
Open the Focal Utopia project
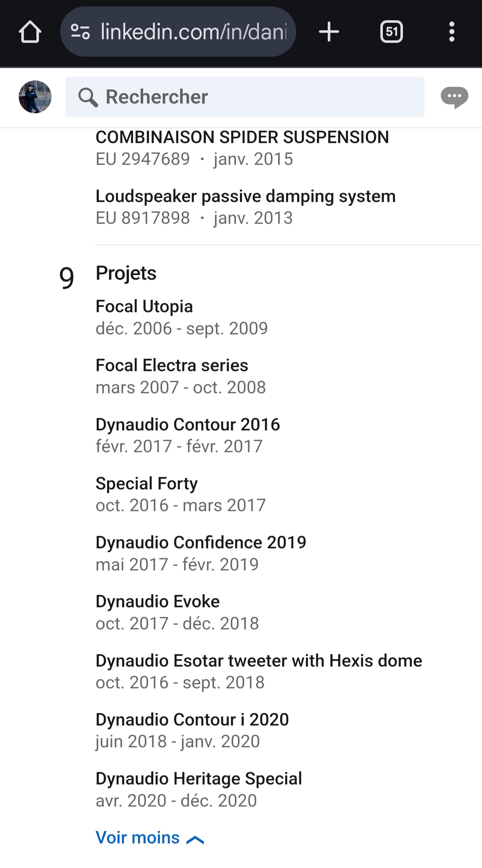pos(144,306)
